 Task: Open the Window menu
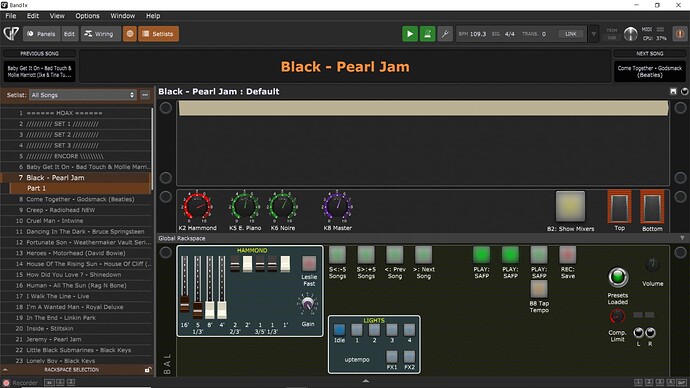pyautogui.click(x=122, y=16)
